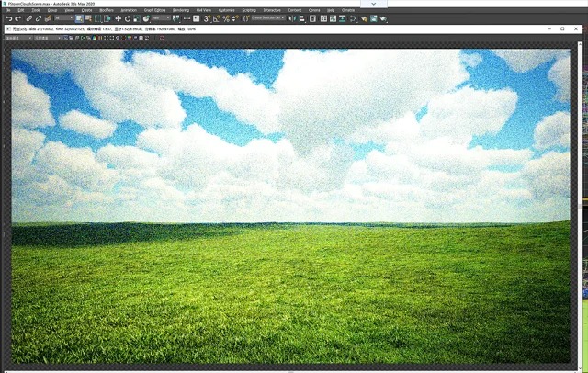Select the Select and Move tool

pos(118,18)
